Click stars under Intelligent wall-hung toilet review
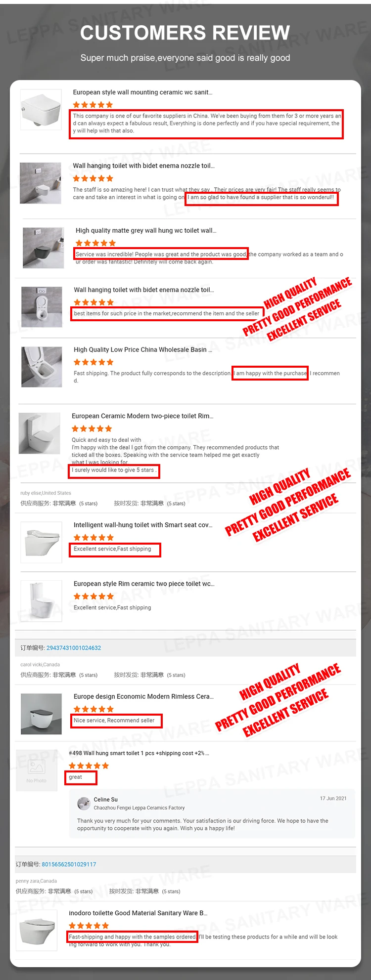This screenshot has width=371, height=980. tap(93, 538)
